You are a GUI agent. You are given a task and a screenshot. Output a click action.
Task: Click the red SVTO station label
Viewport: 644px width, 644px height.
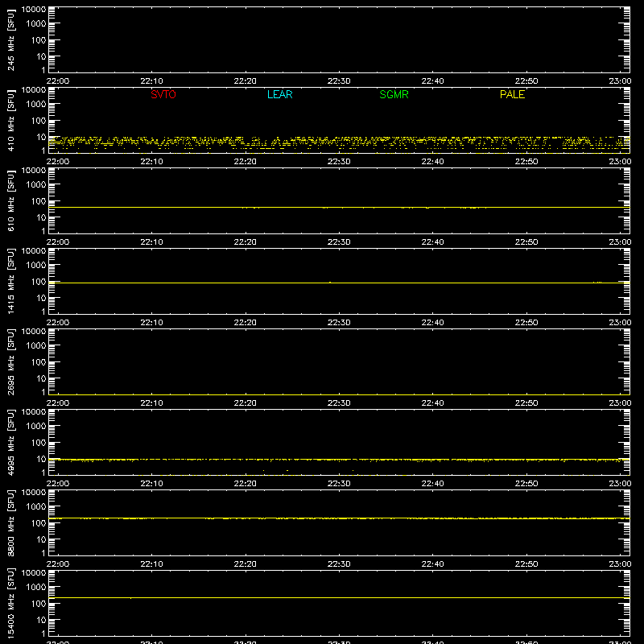[163, 94]
